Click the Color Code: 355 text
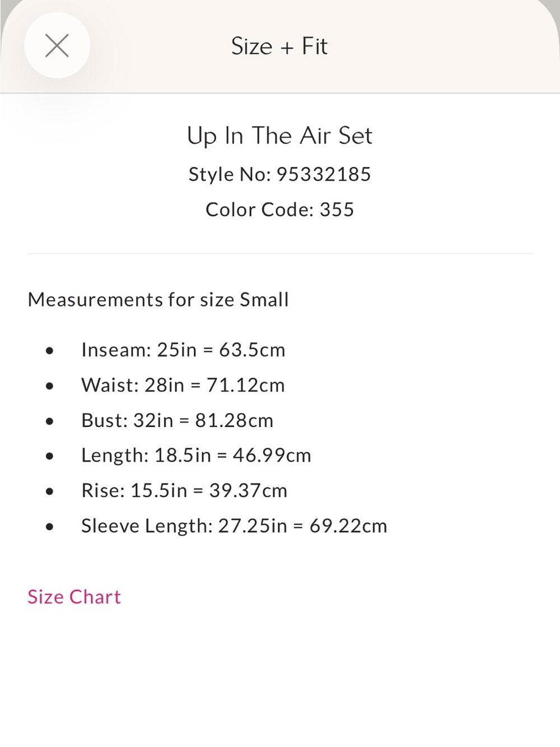The image size is (560, 747). [x=279, y=210]
